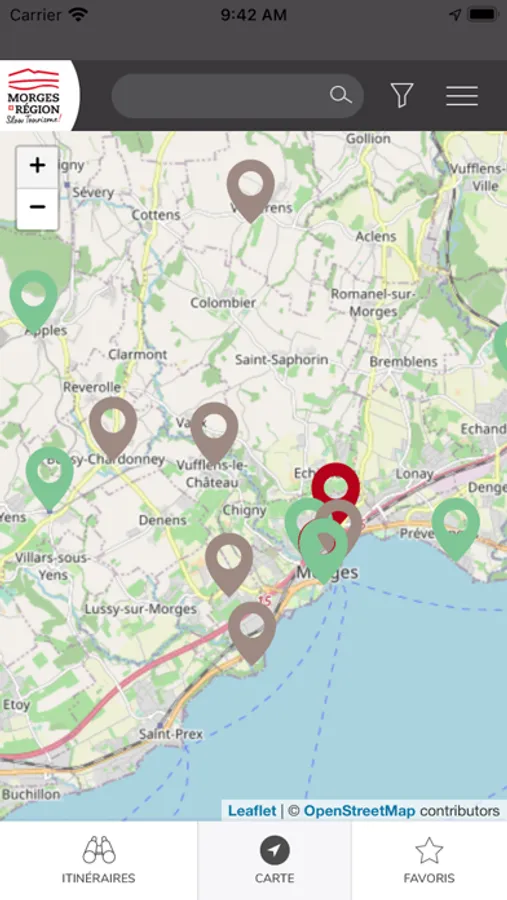Tap the search magnifier icon

coord(340,95)
